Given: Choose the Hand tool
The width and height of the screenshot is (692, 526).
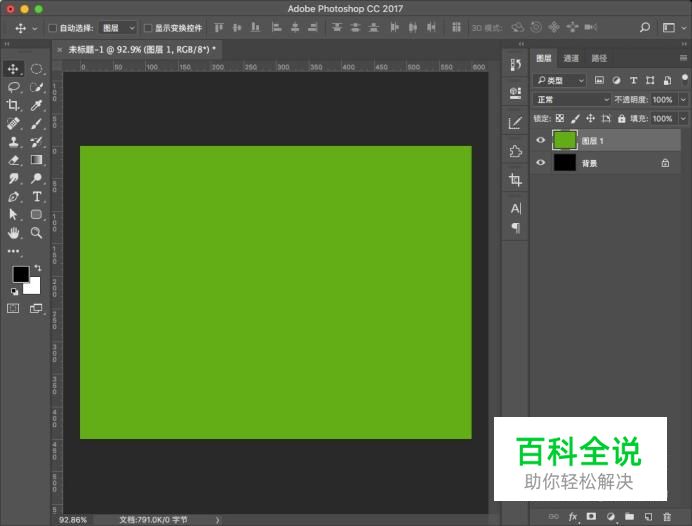Looking at the screenshot, I should pos(14,233).
